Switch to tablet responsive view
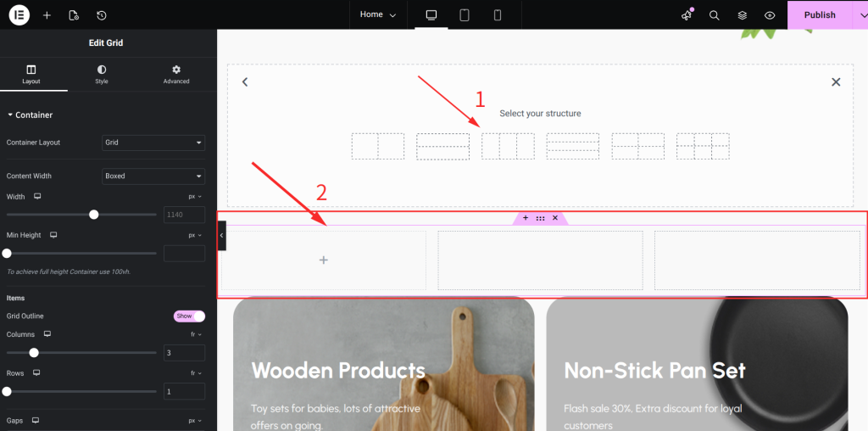 (x=465, y=15)
